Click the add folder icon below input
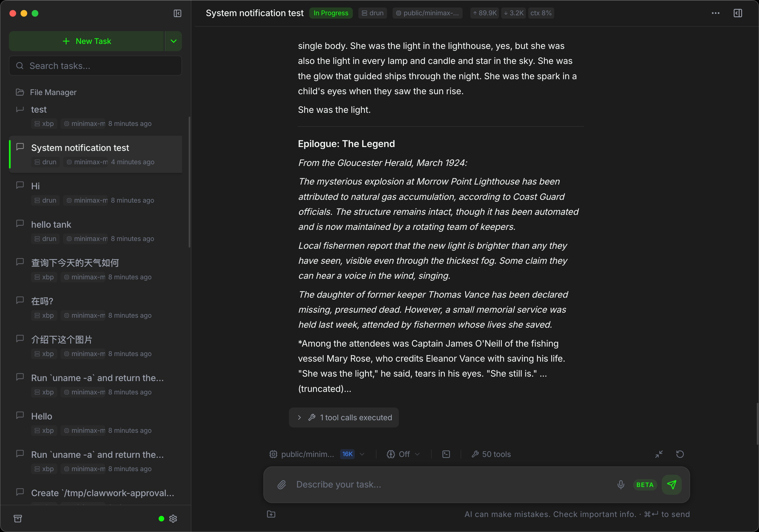 (271, 514)
